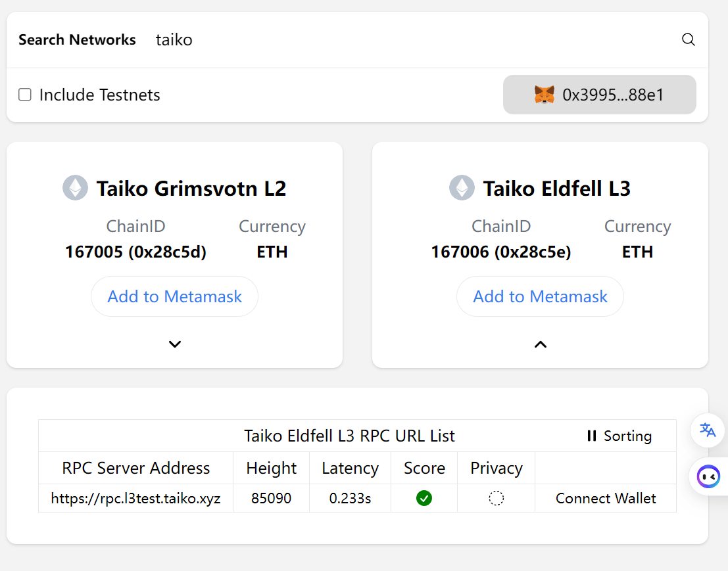The image size is (728, 571).
Task: Click the green score checkmark icon
Action: 424,498
